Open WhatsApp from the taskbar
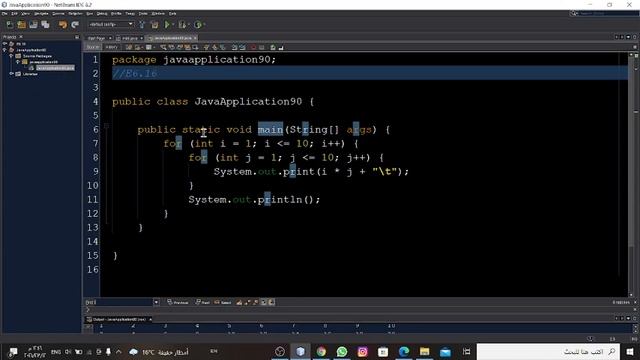This screenshot has height=360, width=640. coord(342,351)
